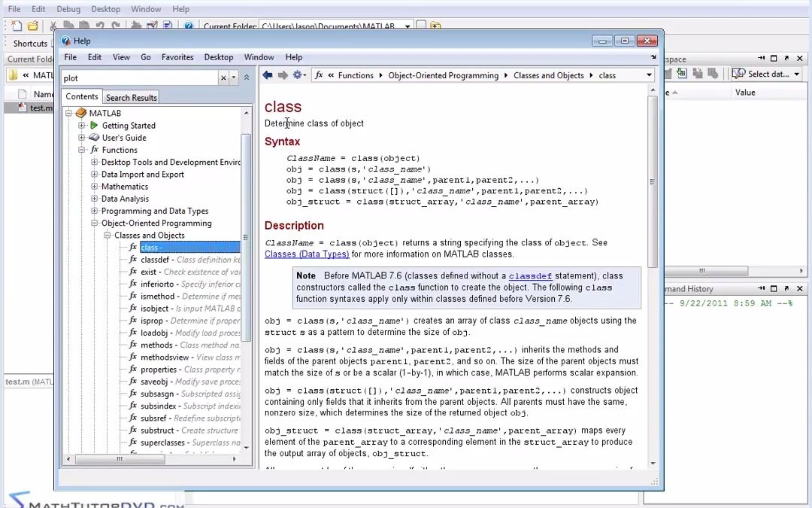This screenshot has width=812, height=508.
Task: Expand the Getting Started tree node
Action: pyautogui.click(x=83, y=125)
